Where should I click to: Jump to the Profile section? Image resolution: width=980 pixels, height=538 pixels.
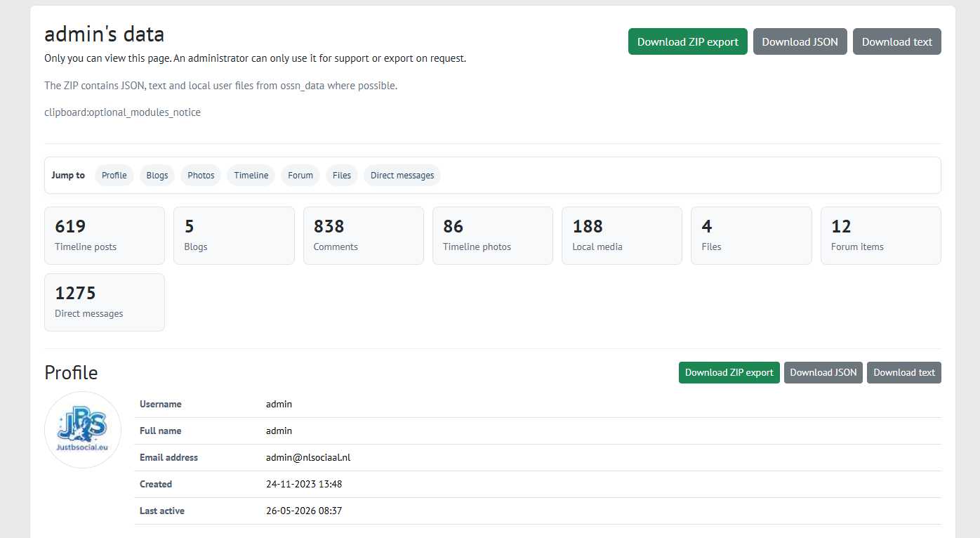point(114,175)
